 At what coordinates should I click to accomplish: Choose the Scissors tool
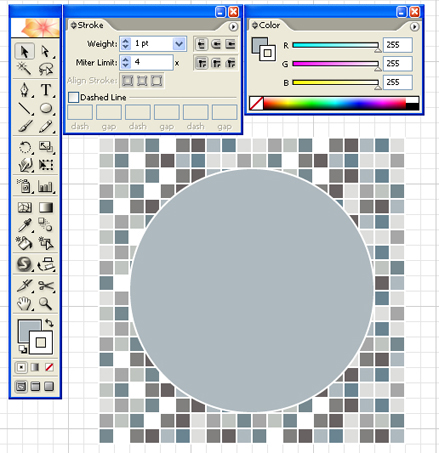pyautogui.click(x=46, y=285)
